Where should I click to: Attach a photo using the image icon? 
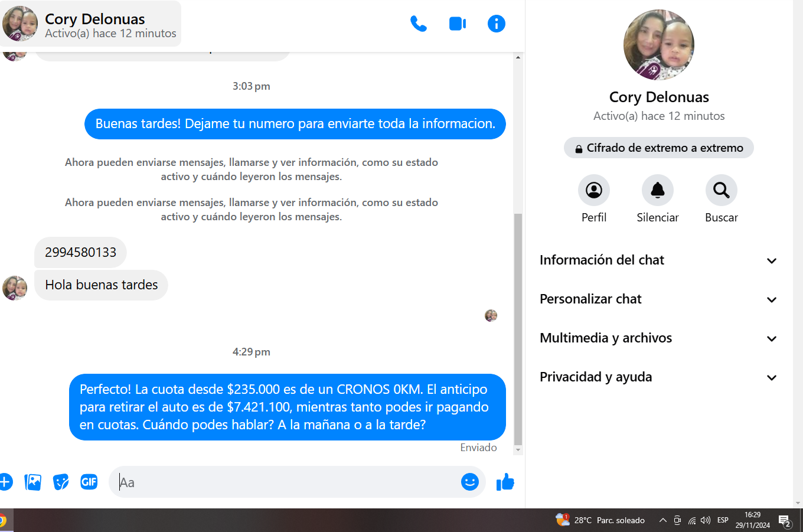point(33,482)
